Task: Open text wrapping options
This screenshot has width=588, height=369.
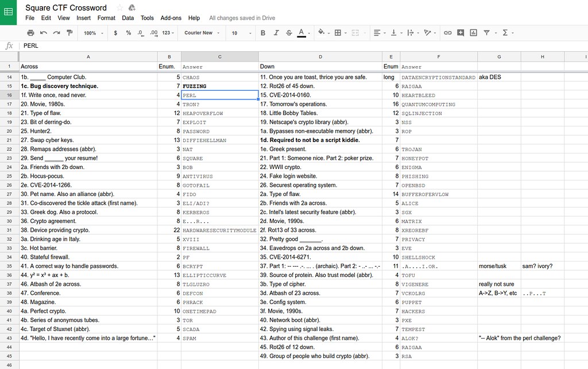Action: (x=411, y=33)
